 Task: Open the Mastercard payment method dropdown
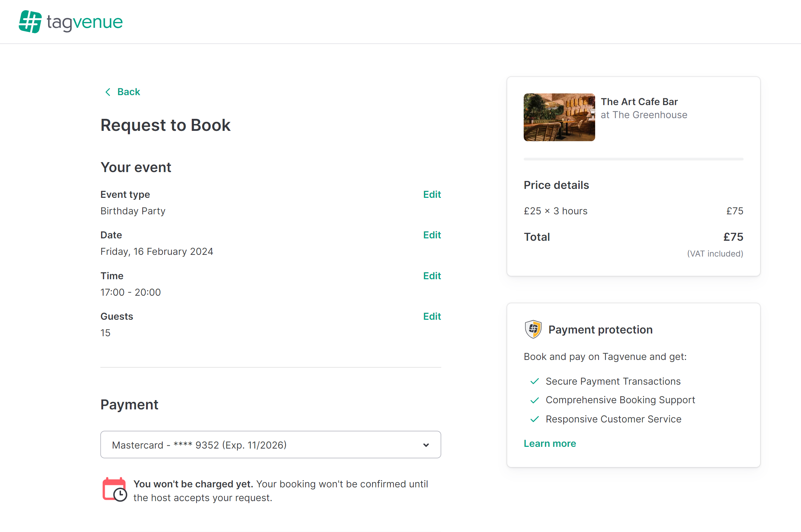[270, 444]
